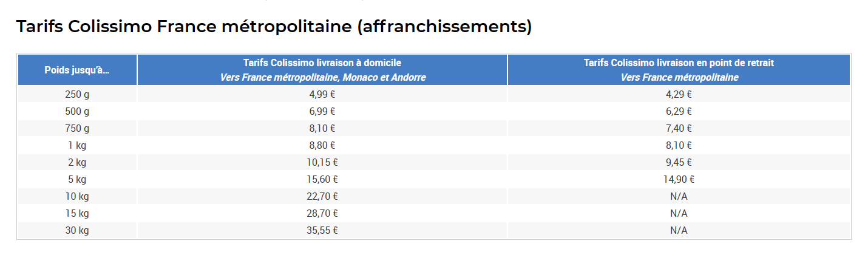Select the 4,99 € home delivery price
868x255 pixels.
click(x=322, y=94)
